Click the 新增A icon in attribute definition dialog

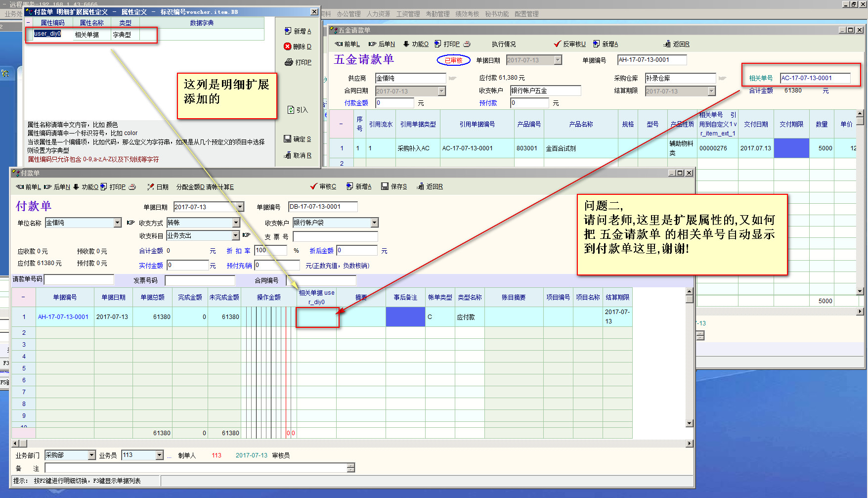pos(288,31)
